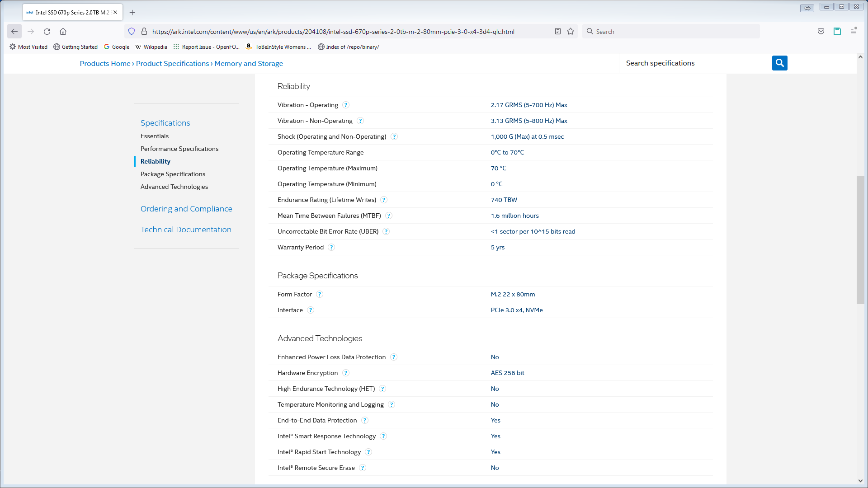Show help for Mean Time Between Failures
868x488 pixels.
(x=389, y=216)
